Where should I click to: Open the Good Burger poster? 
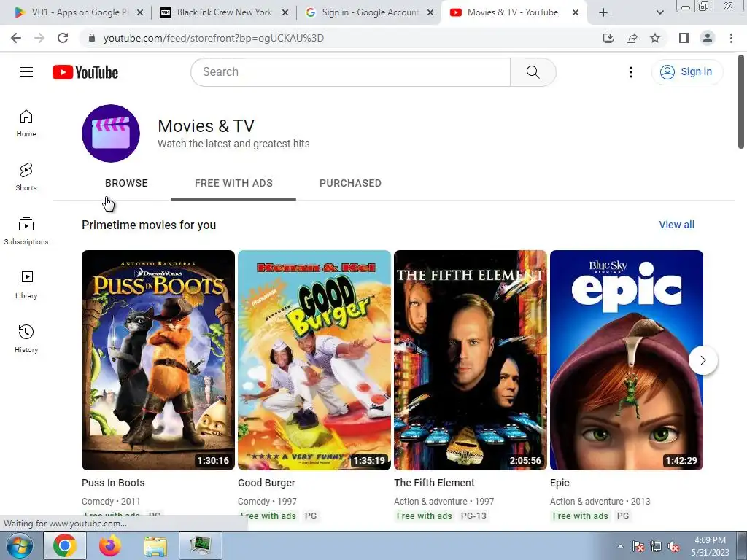[x=314, y=360]
